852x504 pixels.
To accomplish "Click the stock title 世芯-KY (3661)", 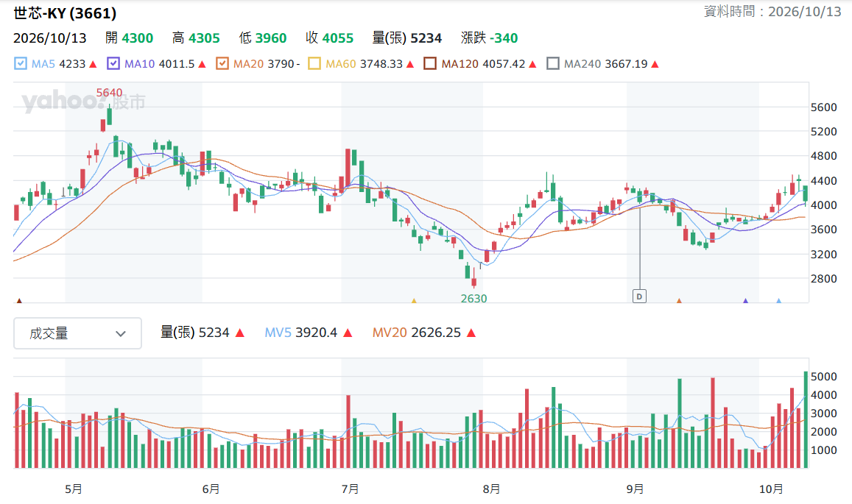I will coord(65,13).
